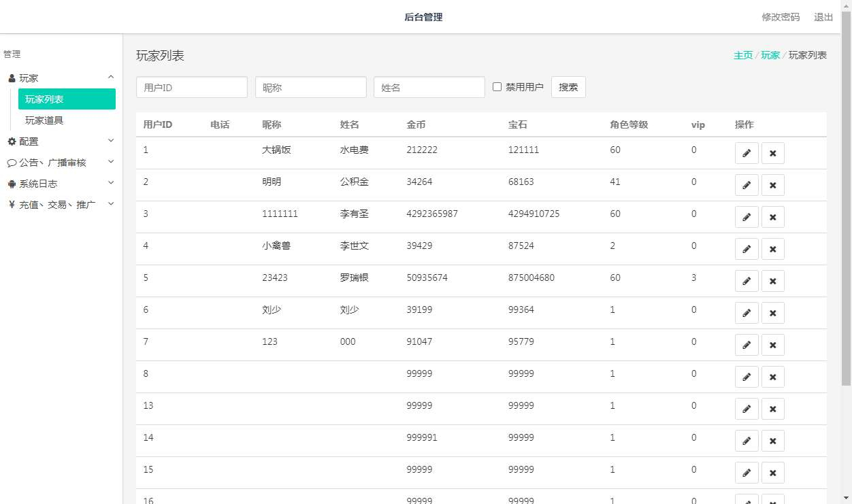Click the 金币 column header

416,124
